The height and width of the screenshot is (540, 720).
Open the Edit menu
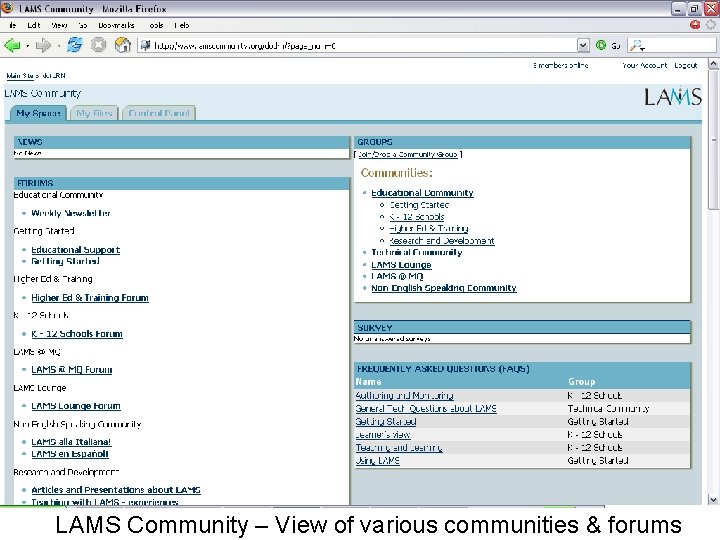[34, 25]
